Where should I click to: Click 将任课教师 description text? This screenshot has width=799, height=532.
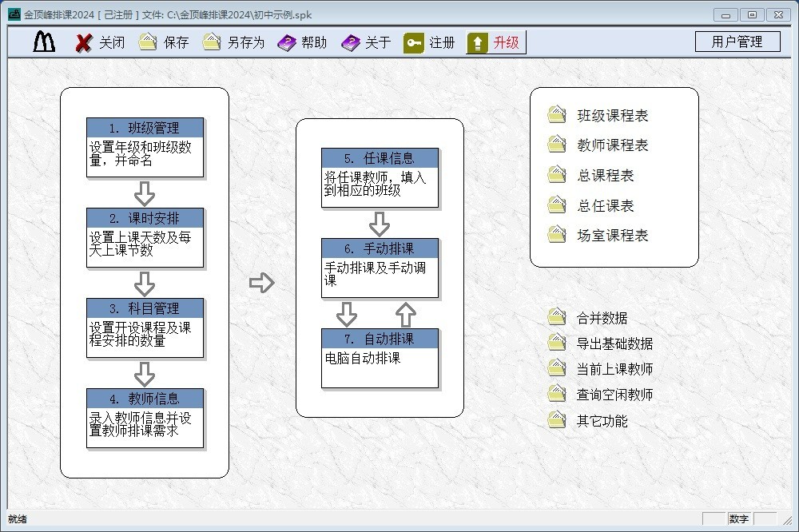(x=375, y=184)
